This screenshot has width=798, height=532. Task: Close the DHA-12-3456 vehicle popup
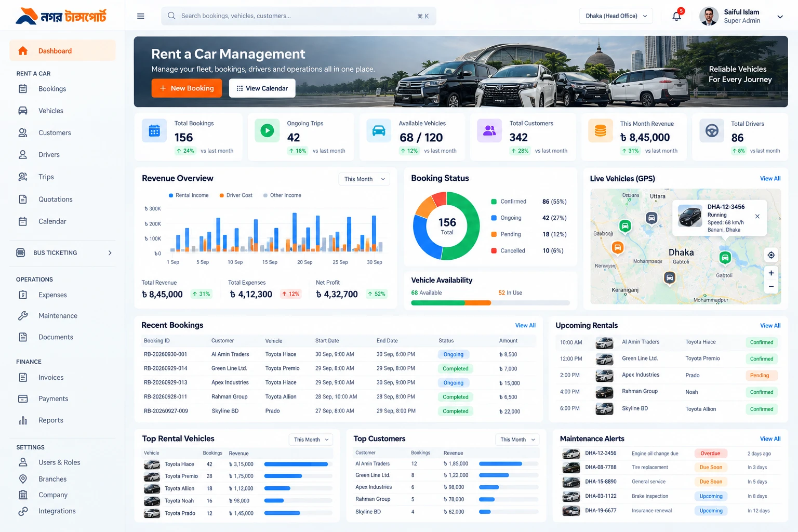tap(757, 217)
